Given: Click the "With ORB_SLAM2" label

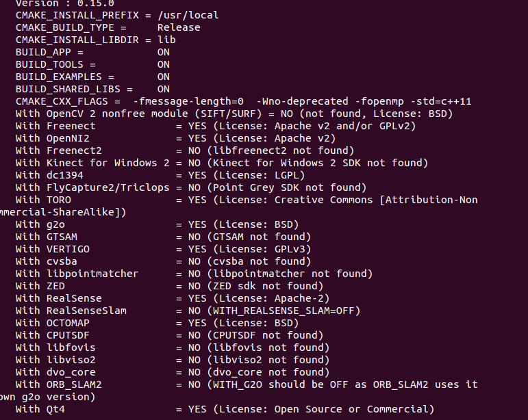Looking at the screenshot, I should pos(59,384).
